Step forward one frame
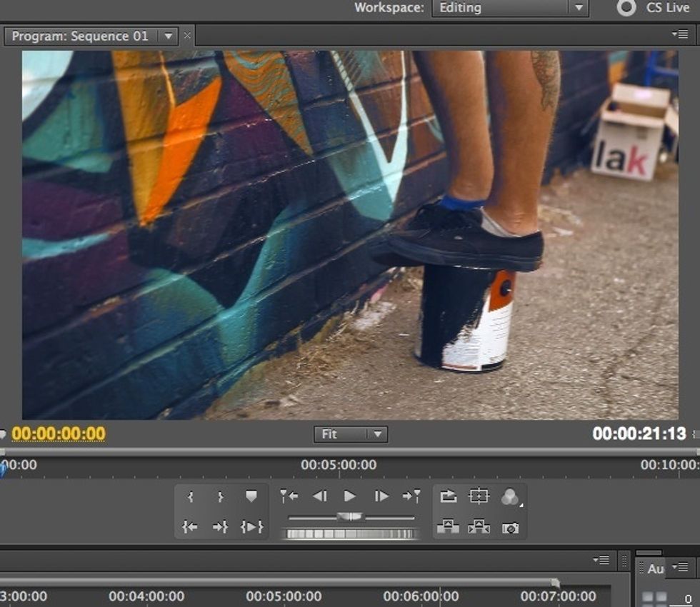This screenshot has height=607, width=700. click(381, 496)
